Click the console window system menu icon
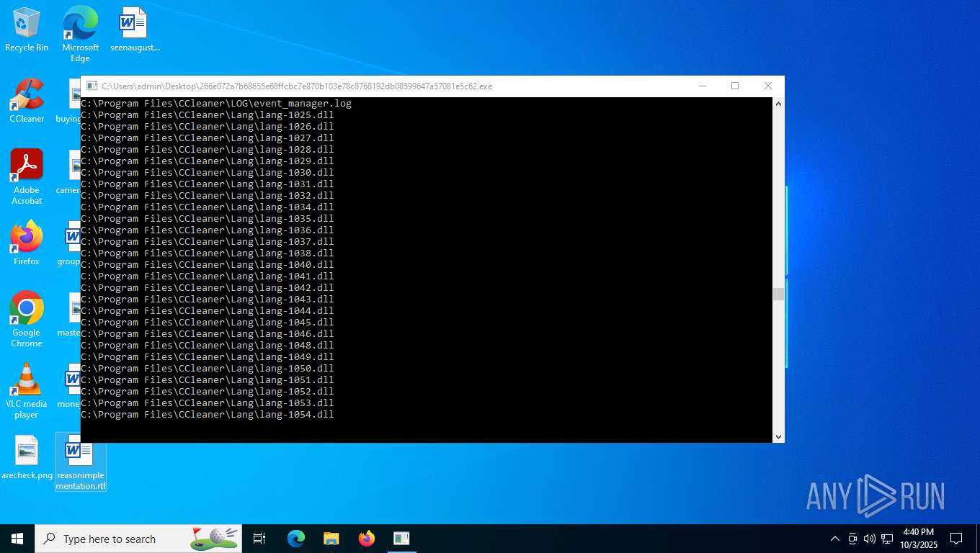Screen dimensions: 980x553 92,86
